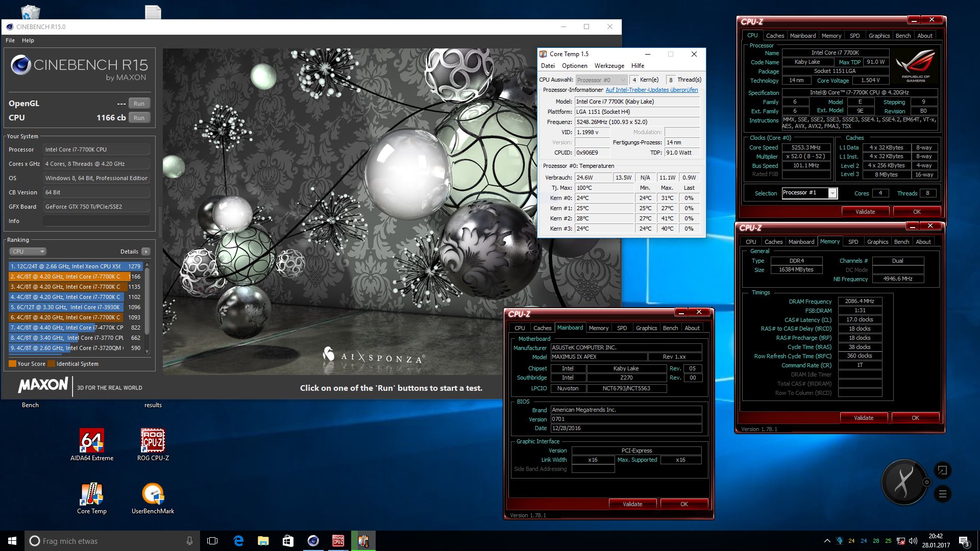Open the widget's gear settings

click(x=927, y=482)
